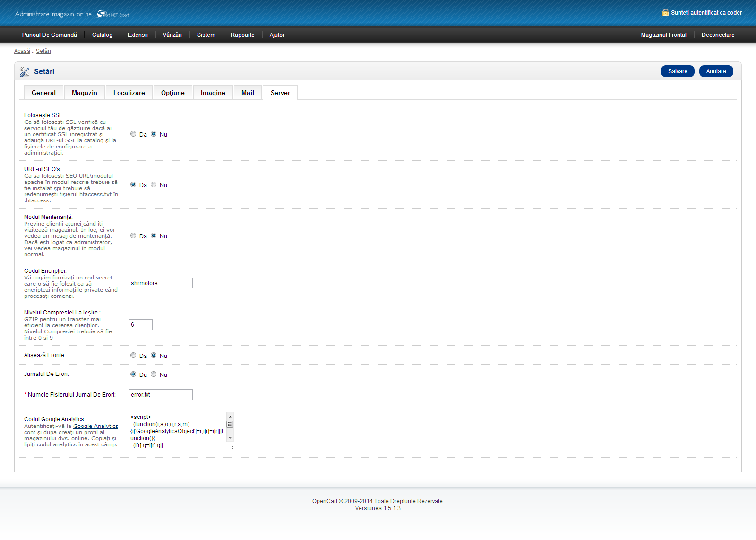
Task: Open the Catalog menu
Action: [x=102, y=35]
